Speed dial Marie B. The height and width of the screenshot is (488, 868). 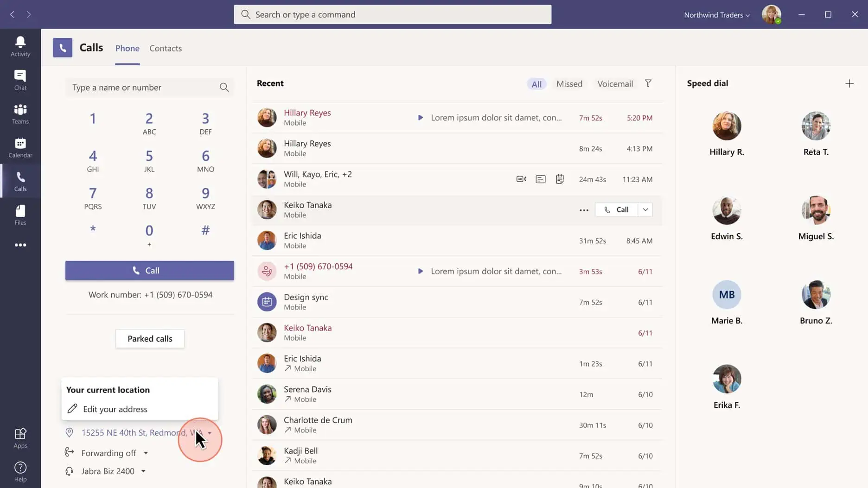[727, 302]
